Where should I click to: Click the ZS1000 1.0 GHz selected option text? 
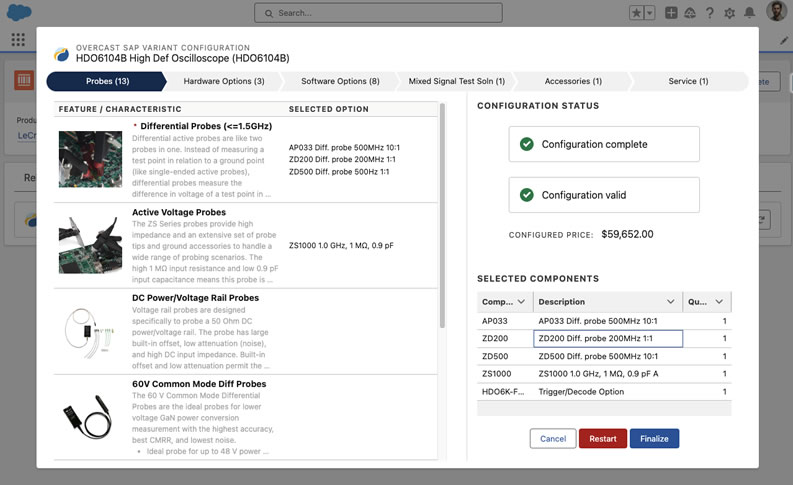click(x=341, y=245)
